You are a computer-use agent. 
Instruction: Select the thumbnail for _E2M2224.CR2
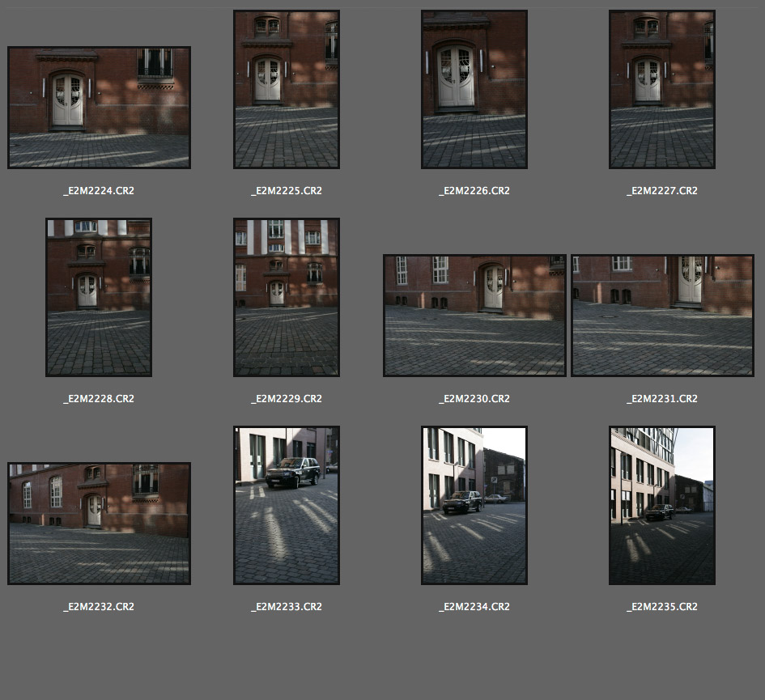pyautogui.click(x=99, y=108)
